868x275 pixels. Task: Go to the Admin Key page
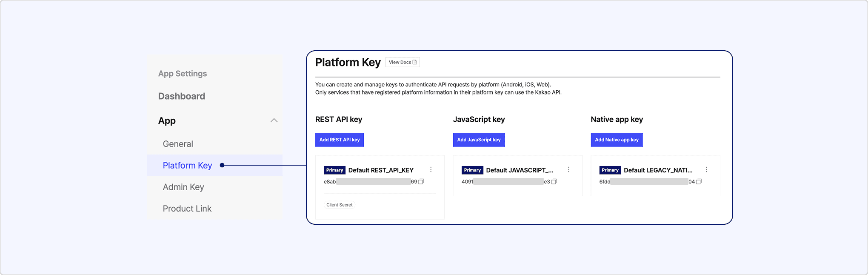point(183,187)
